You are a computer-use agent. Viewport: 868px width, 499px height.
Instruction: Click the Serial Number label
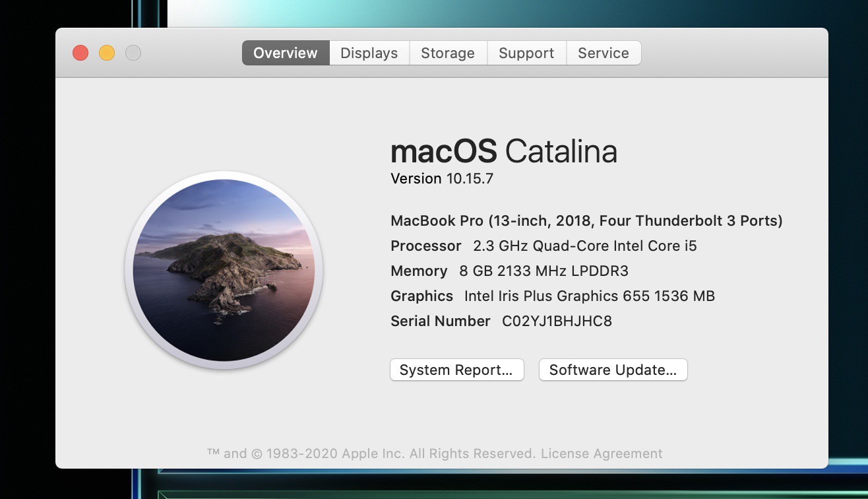(441, 321)
